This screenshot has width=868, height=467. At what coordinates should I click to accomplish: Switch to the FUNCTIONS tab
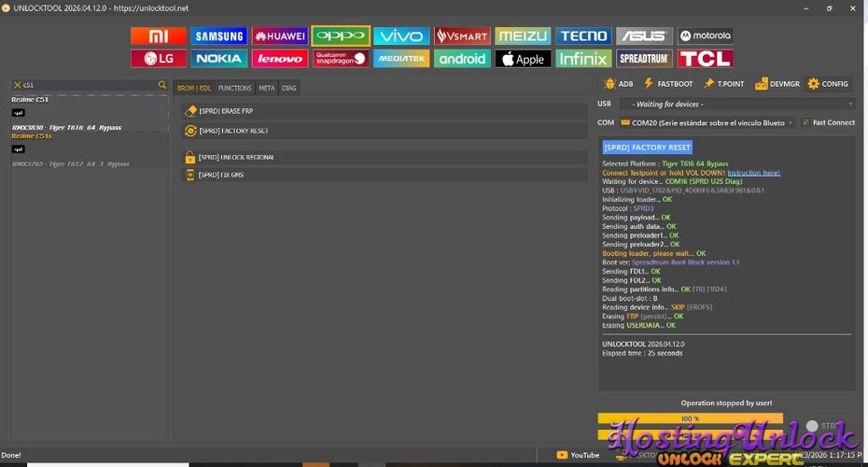pos(234,88)
